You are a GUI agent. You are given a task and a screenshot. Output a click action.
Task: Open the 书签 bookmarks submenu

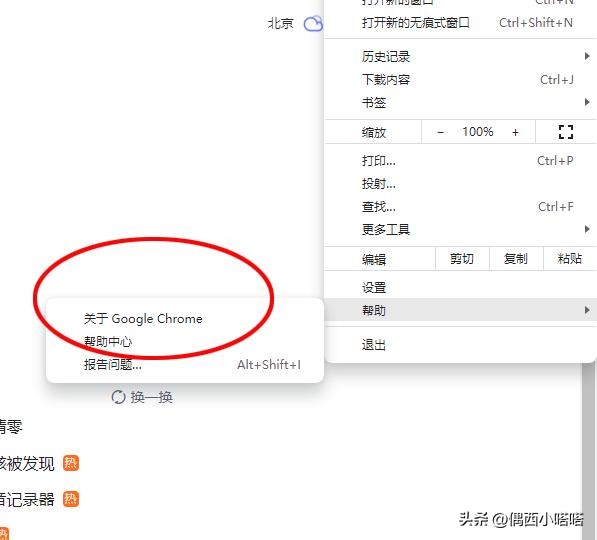tap(460, 102)
